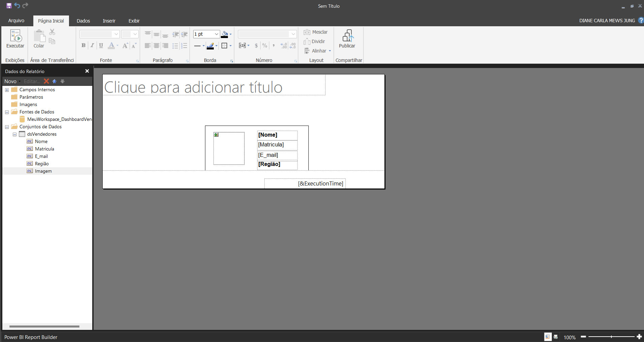644x342 pixels.
Task: Switch to the Inserir tab
Action: [x=109, y=21]
